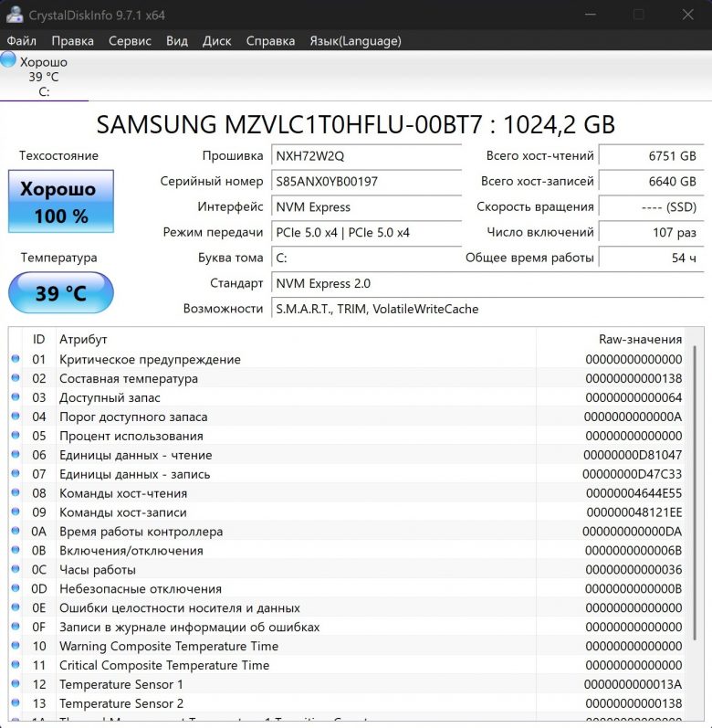Select raw value 00000004644E55
The height and width of the screenshot is (728, 712).
click(x=634, y=493)
